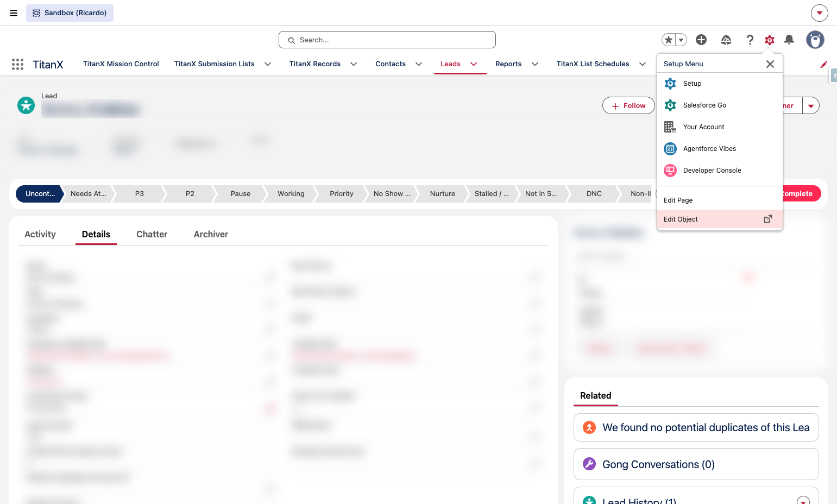This screenshot has width=837, height=504.
Task: Open the App Launcher grid
Action: pyautogui.click(x=17, y=64)
